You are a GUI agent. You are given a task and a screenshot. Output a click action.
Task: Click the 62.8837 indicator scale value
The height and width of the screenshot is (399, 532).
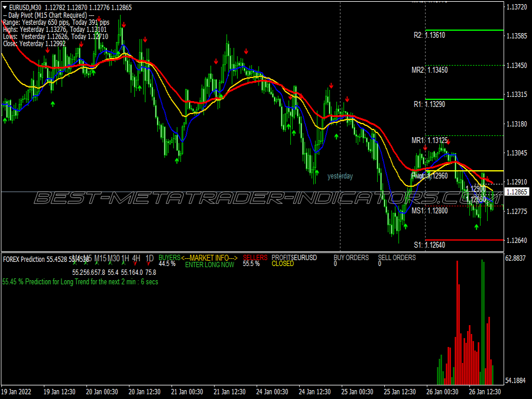click(x=515, y=258)
